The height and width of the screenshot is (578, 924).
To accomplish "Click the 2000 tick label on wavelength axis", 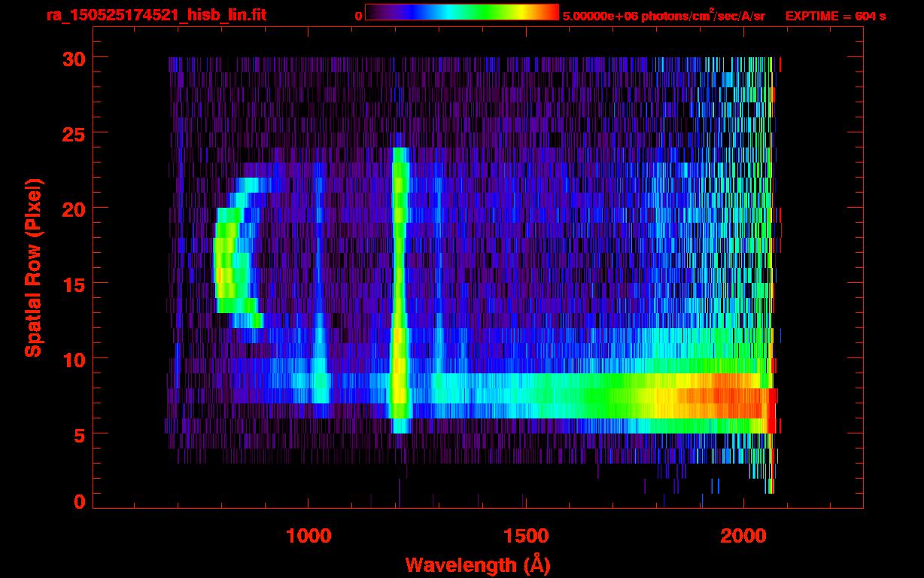I will point(743,535).
